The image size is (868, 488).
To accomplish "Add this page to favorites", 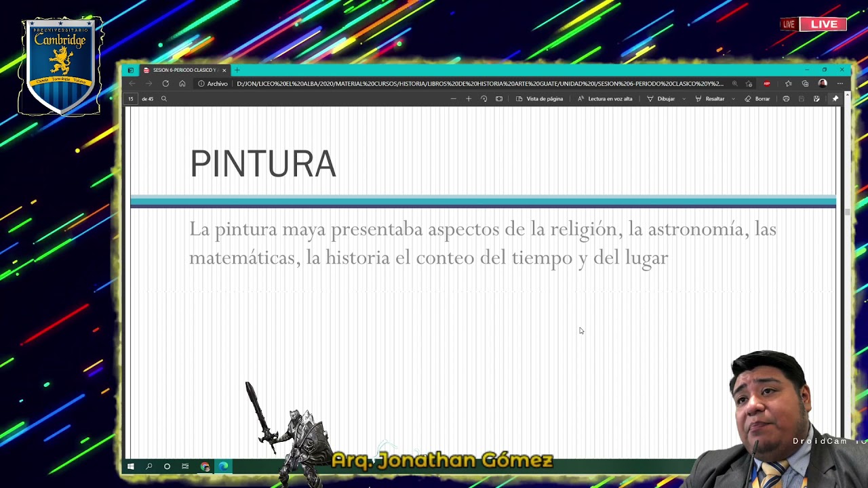I will (749, 83).
